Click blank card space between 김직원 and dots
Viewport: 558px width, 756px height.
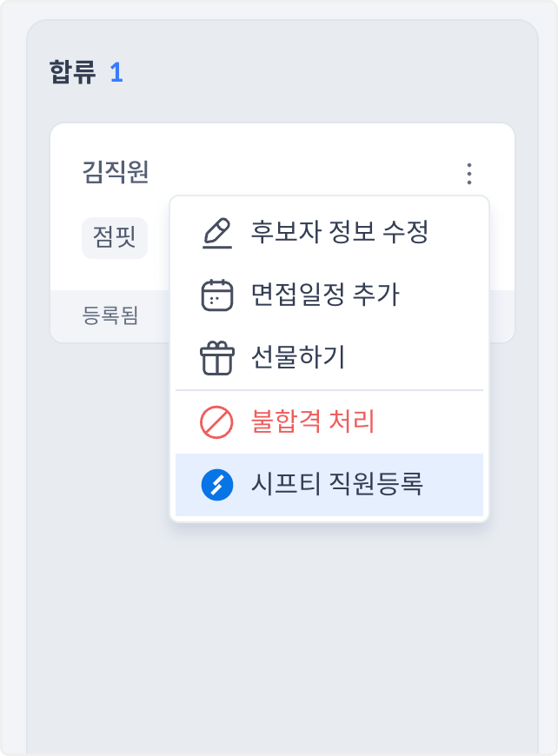(x=304, y=172)
